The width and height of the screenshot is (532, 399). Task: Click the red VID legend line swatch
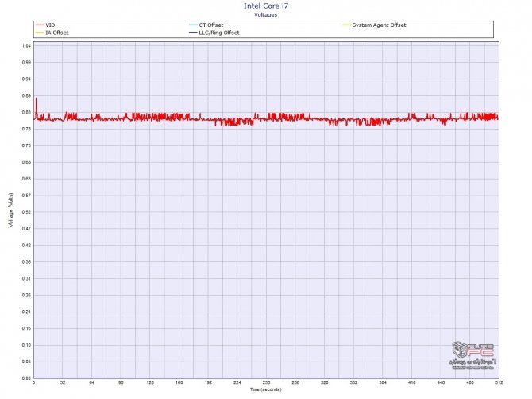coord(40,25)
